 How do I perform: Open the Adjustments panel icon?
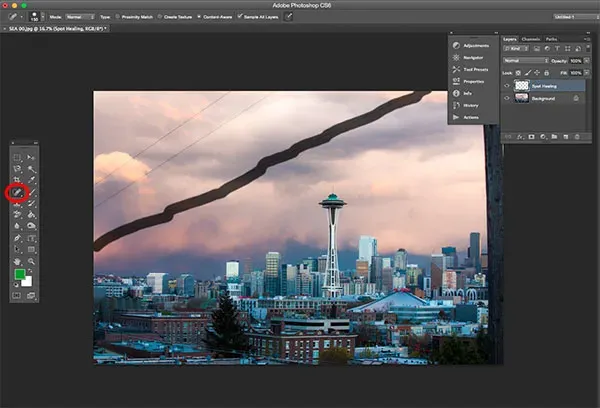pos(456,46)
